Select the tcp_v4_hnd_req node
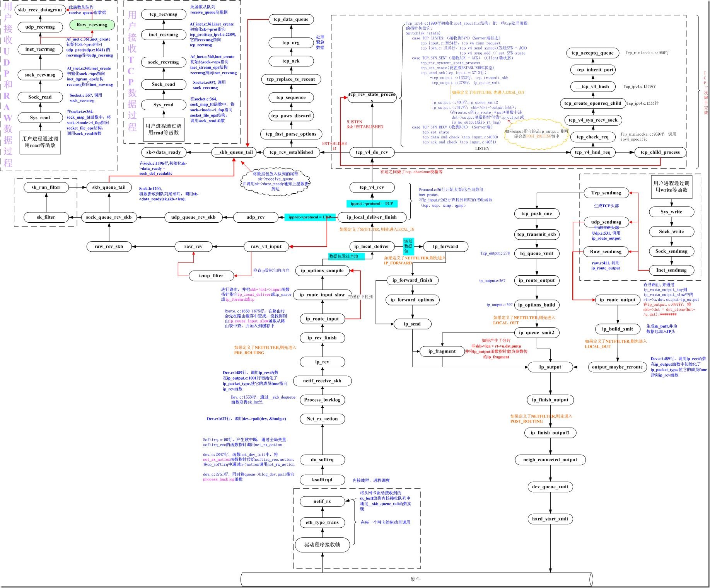This screenshot has height=588, width=710. point(593,152)
